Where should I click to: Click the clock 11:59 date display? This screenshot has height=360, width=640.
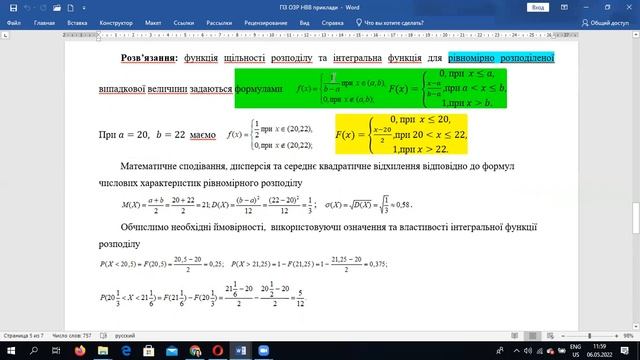click(x=599, y=351)
